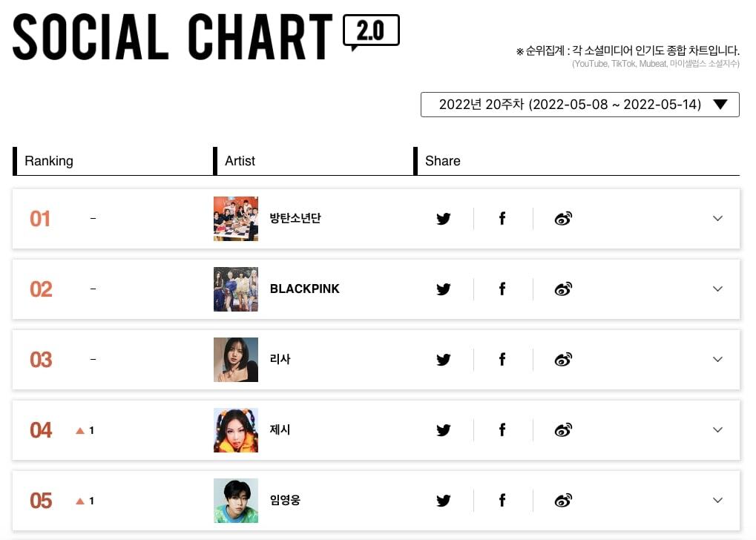Share BLACKPINK on Twitter

coord(444,289)
